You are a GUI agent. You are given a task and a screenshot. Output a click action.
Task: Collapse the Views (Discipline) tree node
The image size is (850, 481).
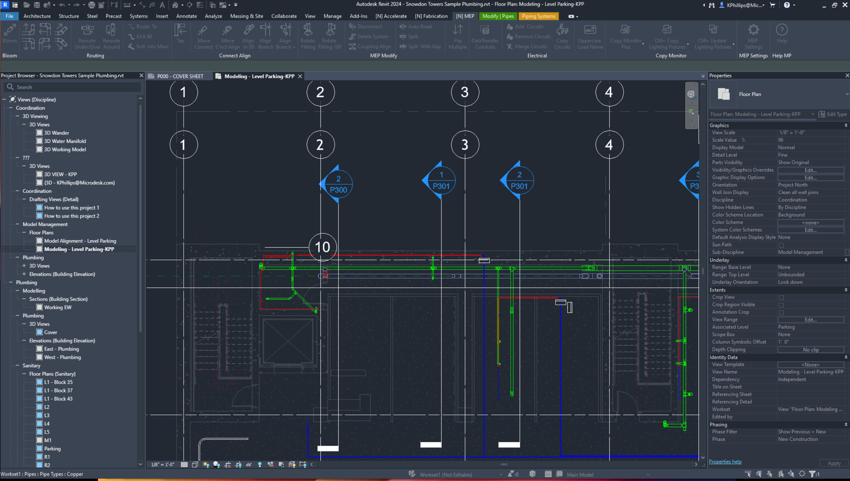click(x=4, y=100)
